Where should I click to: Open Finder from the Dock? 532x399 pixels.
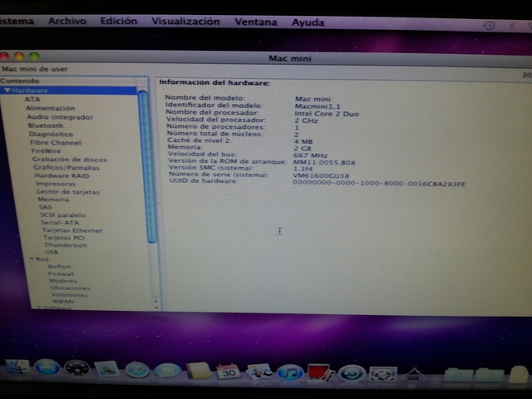pos(17,367)
